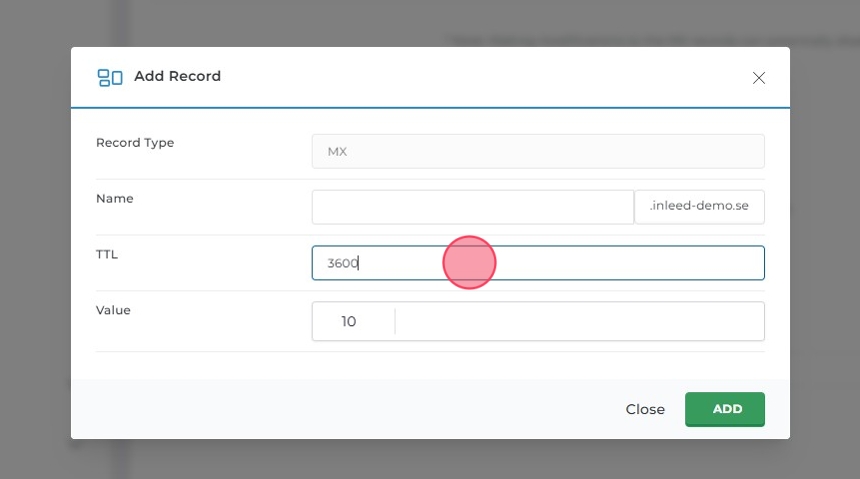Close the dialog with the X icon
860x479 pixels.
coord(758,78)
